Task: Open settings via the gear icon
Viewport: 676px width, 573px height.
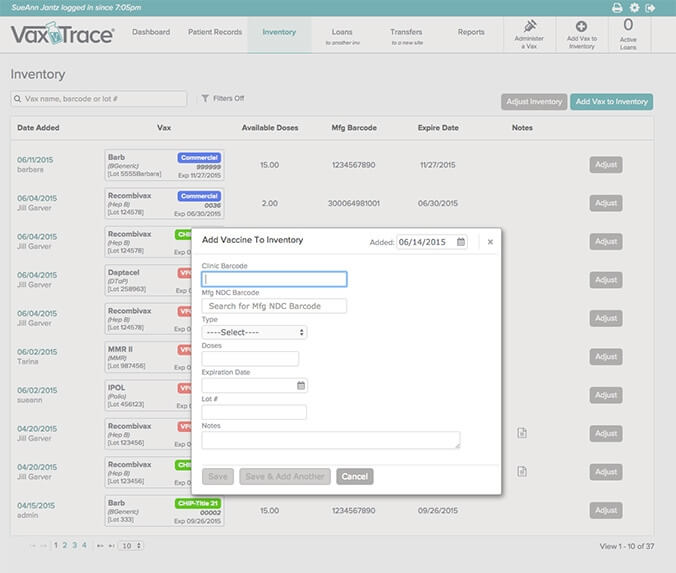Action: click(x=635, y=7)
